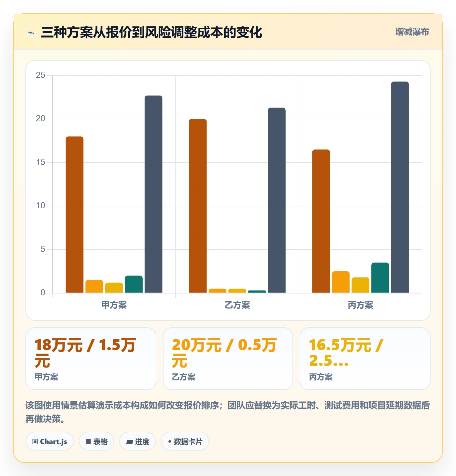Image resolution: width=456 pixels, height=476 pixels.
Task: Click the dark slate total bar for 甲方案
Action: pyautogui.click(x=153, y=194)
